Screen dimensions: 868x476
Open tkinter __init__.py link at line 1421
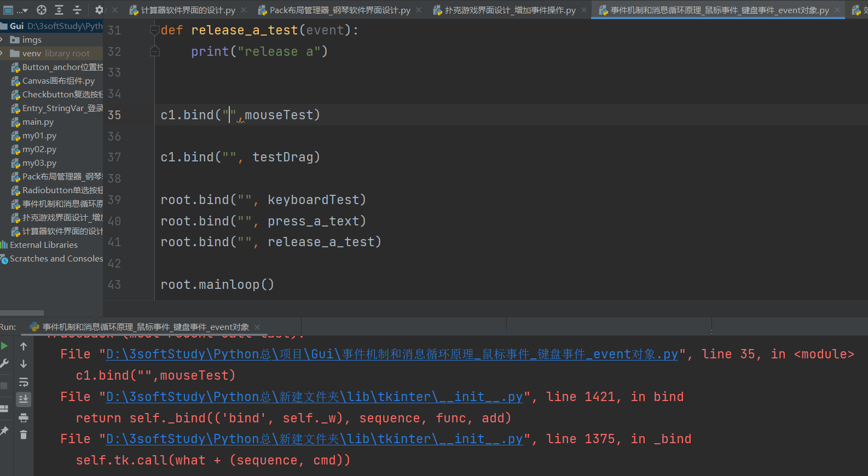pos(314,397)
